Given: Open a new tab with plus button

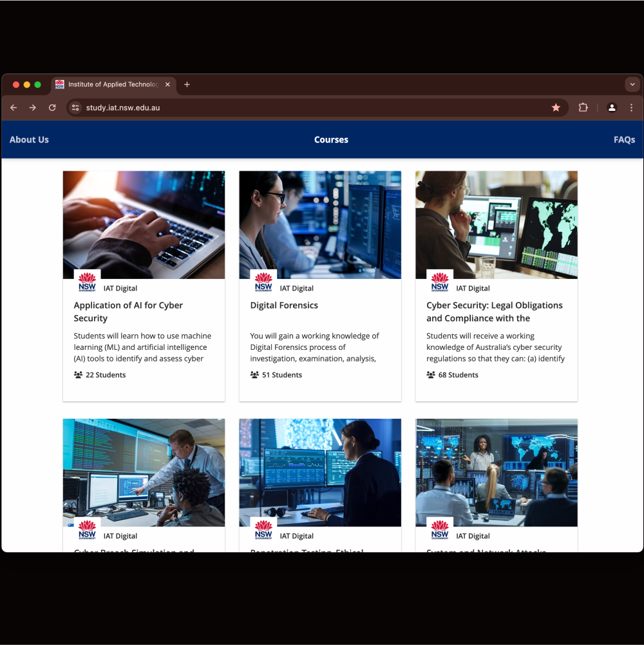Looking at the screenshot, I should [187, 84].
